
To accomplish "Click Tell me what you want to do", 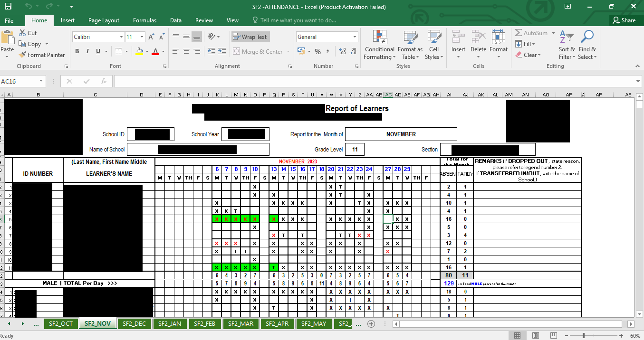I will pos(298,20).
